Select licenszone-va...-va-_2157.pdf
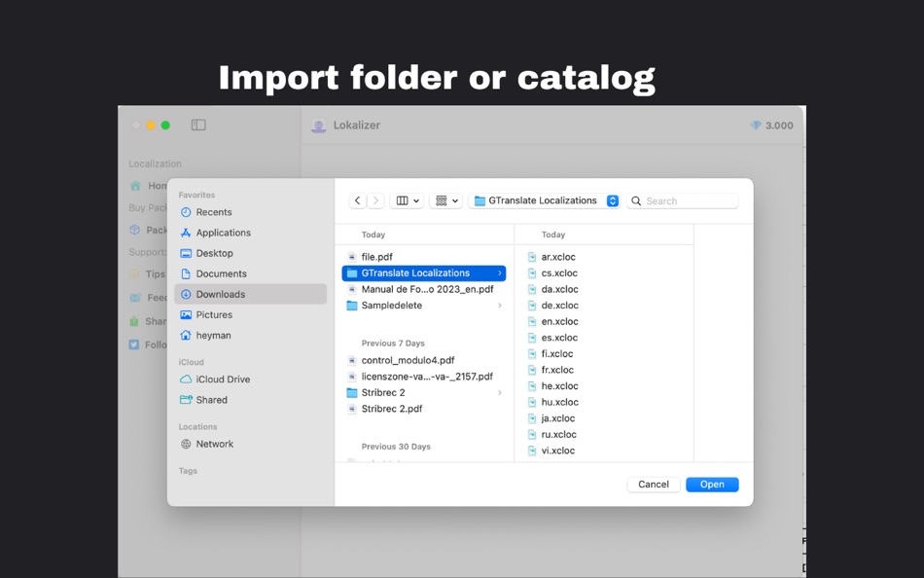 pos(424,377)
